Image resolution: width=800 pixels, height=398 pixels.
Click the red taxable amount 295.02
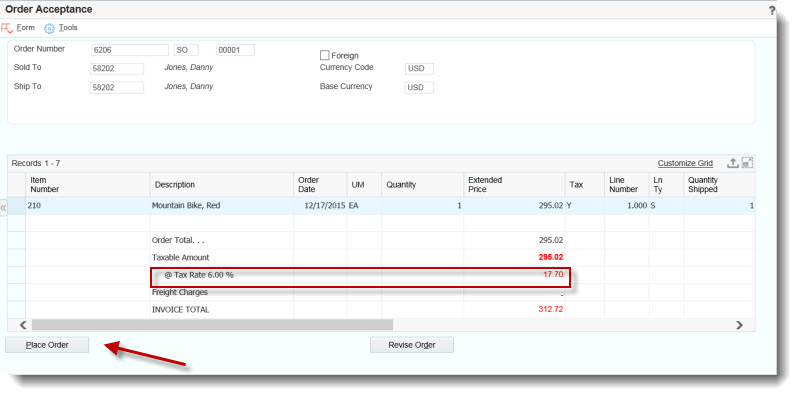pyautogui.click(x=551, y=257)
